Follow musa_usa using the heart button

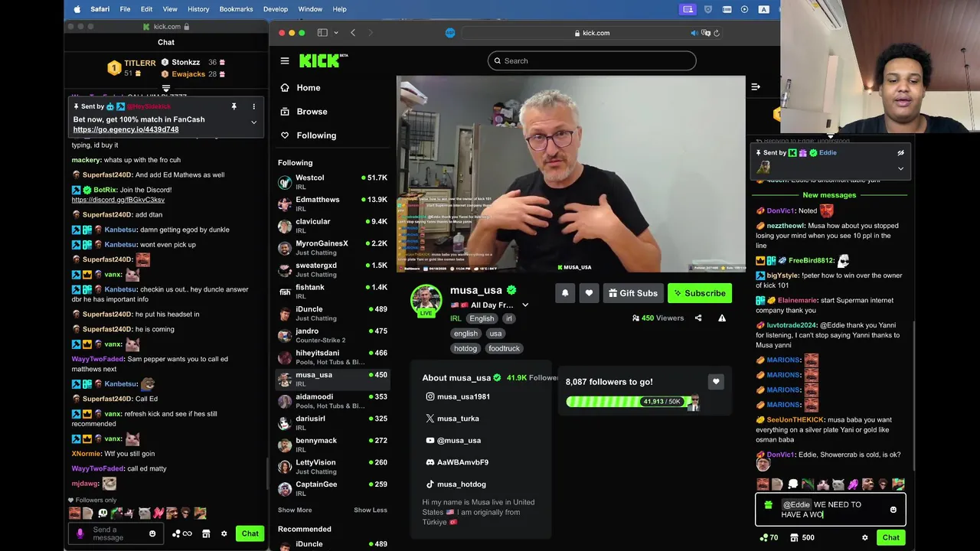click(x=589, y=293)
